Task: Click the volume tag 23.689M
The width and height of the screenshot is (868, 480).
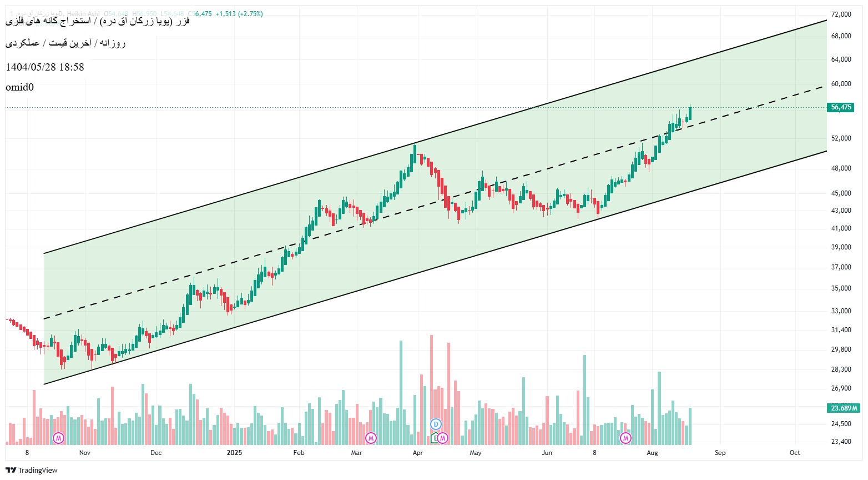Action: point(844,408)
